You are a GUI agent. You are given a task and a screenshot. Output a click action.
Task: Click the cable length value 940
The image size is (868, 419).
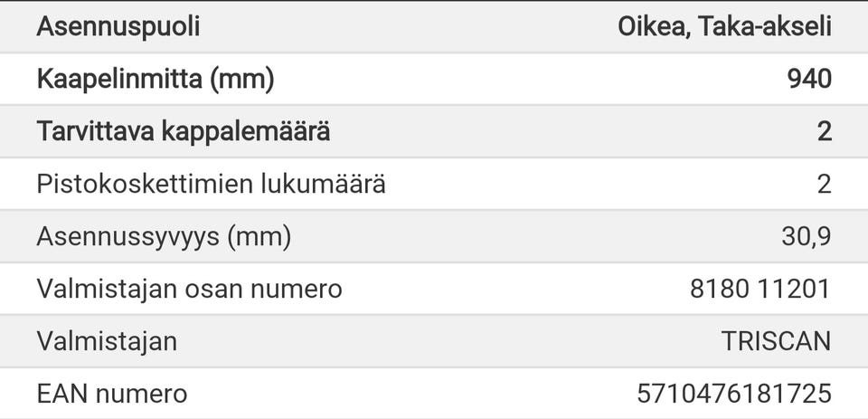[x=808, y=79]
